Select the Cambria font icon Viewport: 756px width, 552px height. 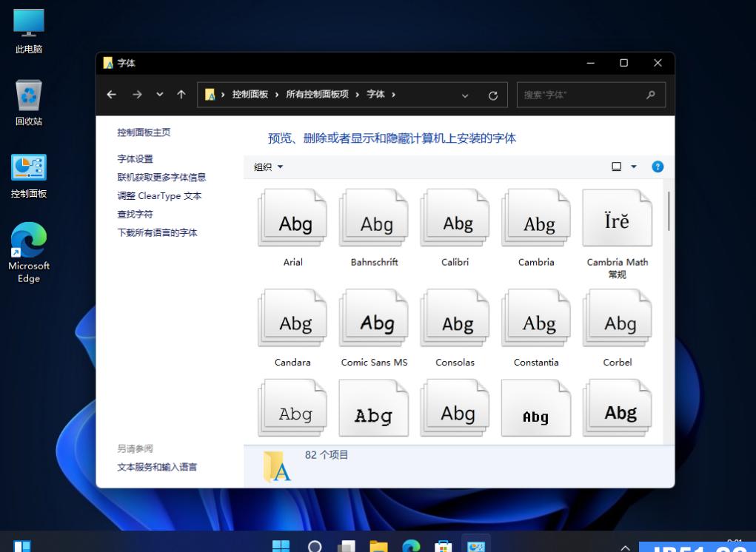click(536, 218)
